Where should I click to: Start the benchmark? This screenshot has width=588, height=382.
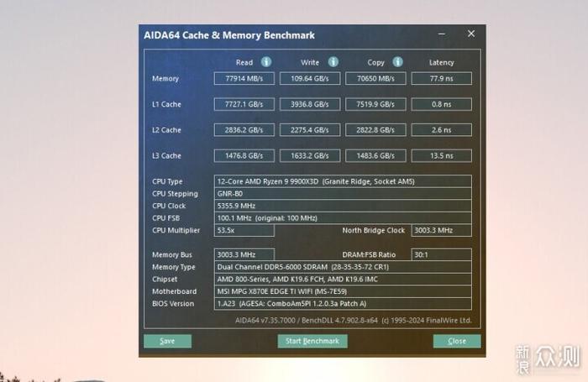(312, 341)
